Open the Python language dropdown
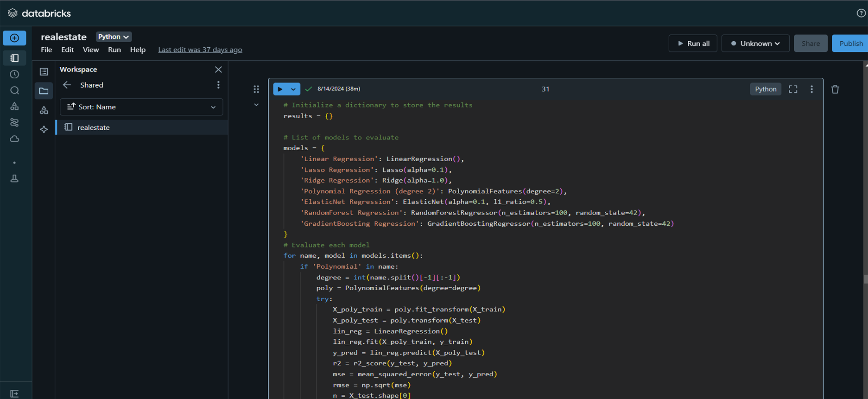 point(113,37)
